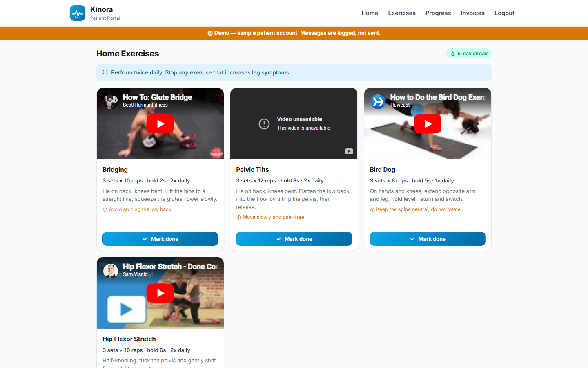Play the Glute Bridge video
588x368 pixels.
160,124
